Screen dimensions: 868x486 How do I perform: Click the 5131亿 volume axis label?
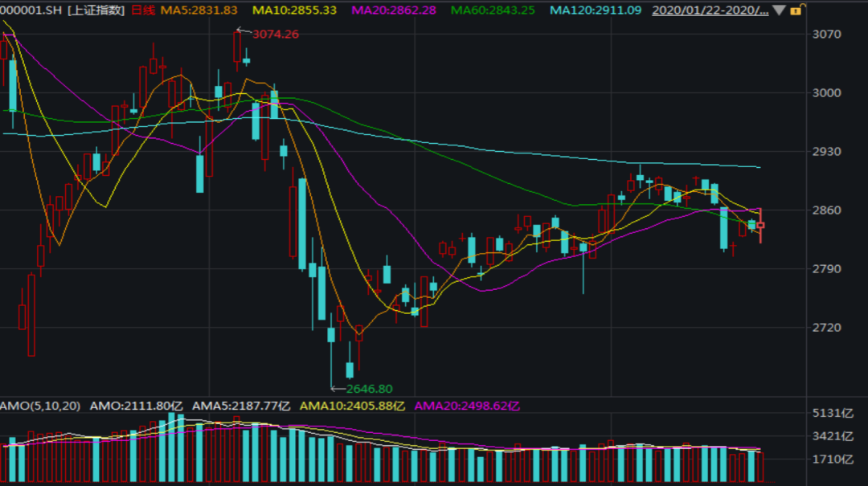click(833, 413)
